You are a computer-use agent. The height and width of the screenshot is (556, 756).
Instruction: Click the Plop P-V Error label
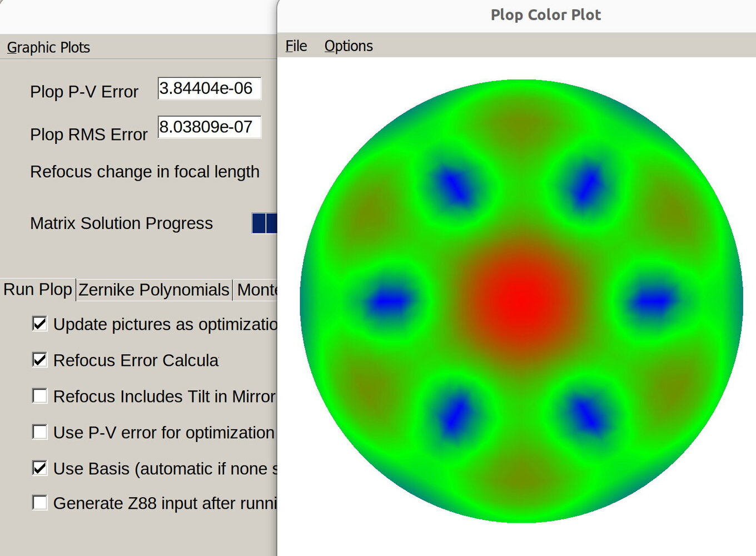click(x=84, y=92)
